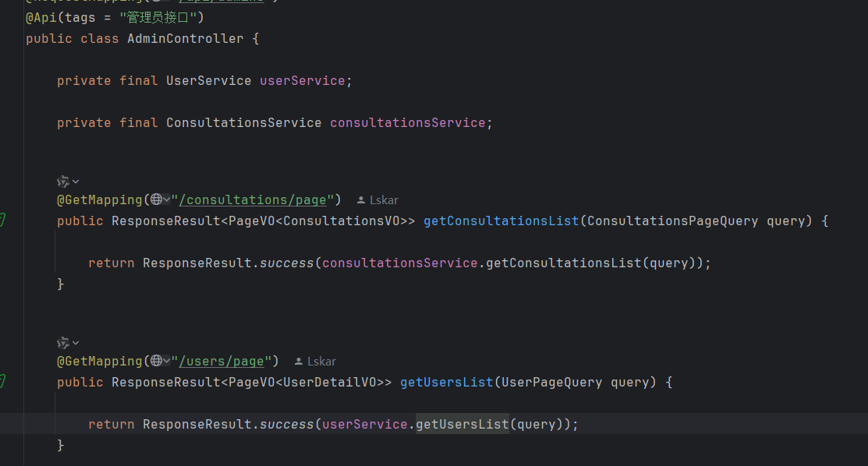Click the UserPageQuery parameter type

[x=551, y=383]
